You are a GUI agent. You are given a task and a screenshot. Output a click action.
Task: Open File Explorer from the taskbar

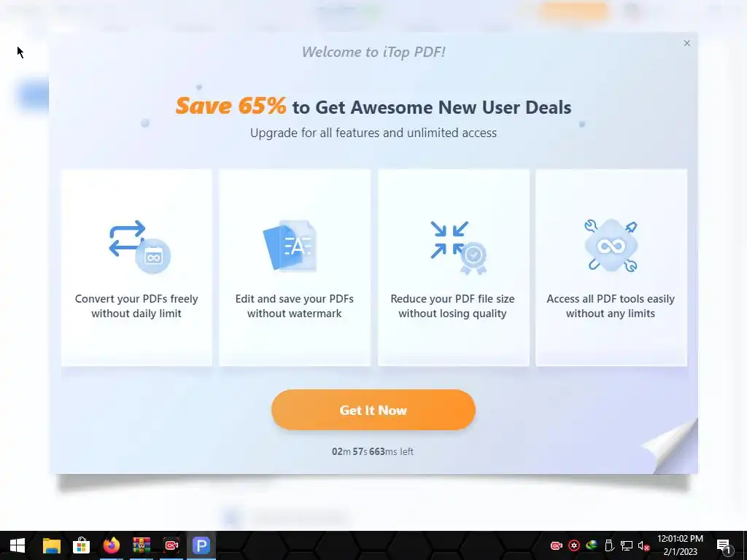pos(52,545)
